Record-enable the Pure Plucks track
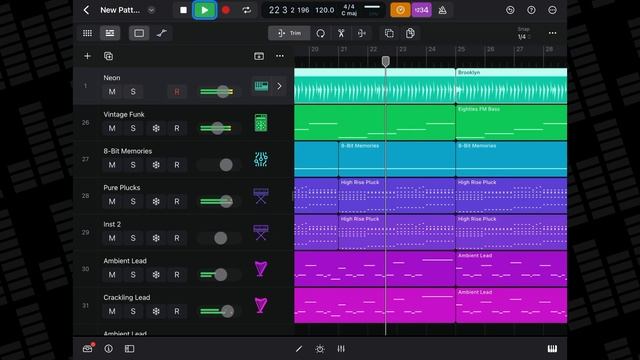The width and height of the screenshot is (640, 360). click(x=177, y=202)
